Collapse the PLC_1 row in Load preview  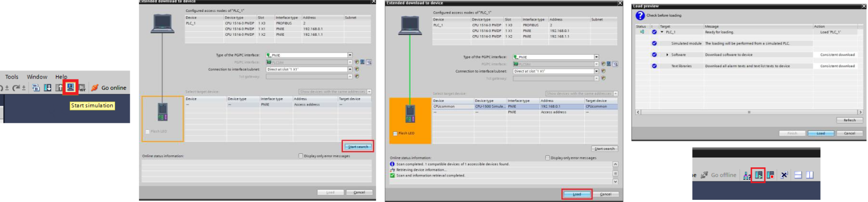pyautogui.click(x=662, y=32)
